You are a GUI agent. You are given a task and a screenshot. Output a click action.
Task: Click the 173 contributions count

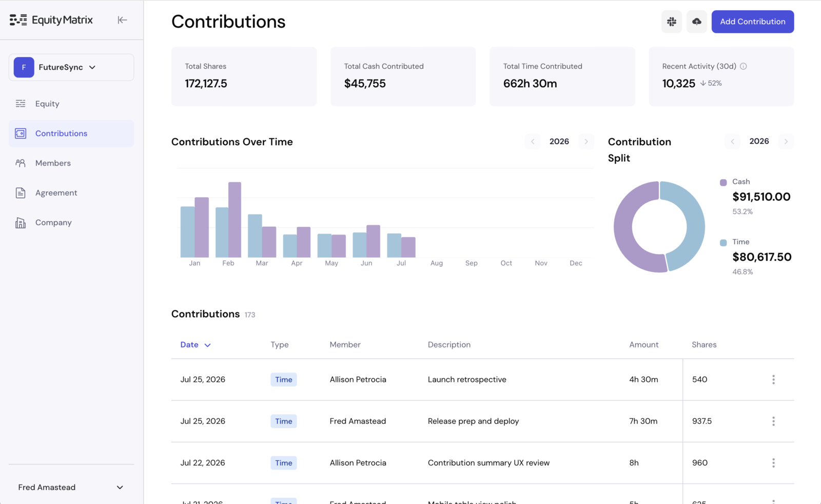pyautogui.click(x=250, y=315)
